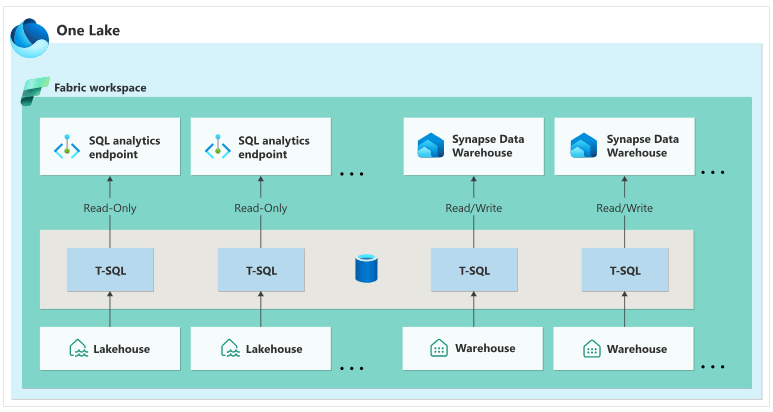Click the second Lakehouse house icon
The width and height of the screenshot is (773, 412).
230,349
